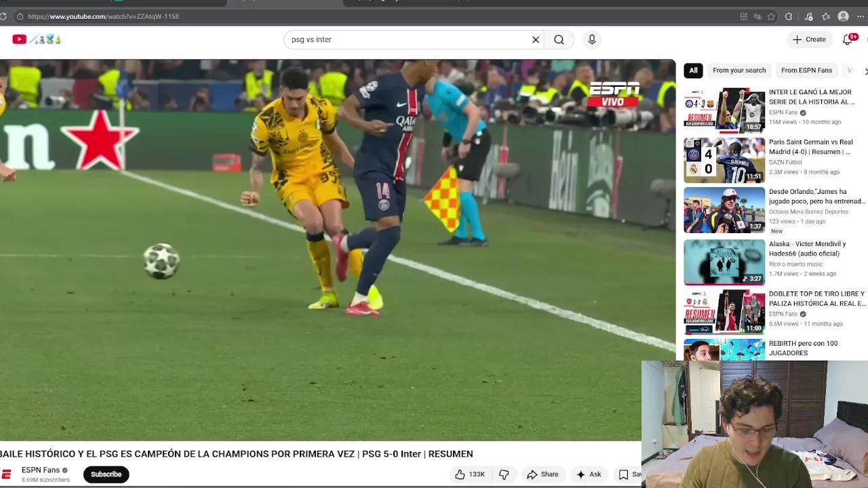Image resolution: width=868 pixels, height=488 pixels.
Task: Show more filter chips arrow
Action: pos(865,71)
